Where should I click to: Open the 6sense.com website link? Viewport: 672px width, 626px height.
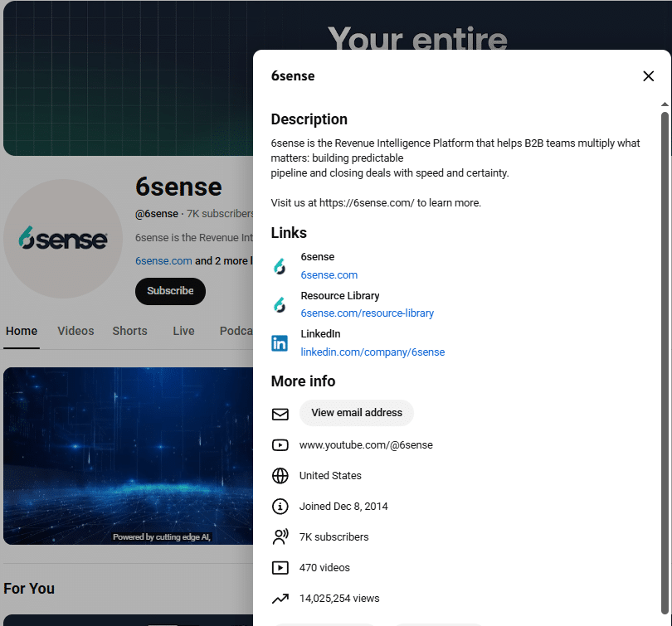pos(329,274)
